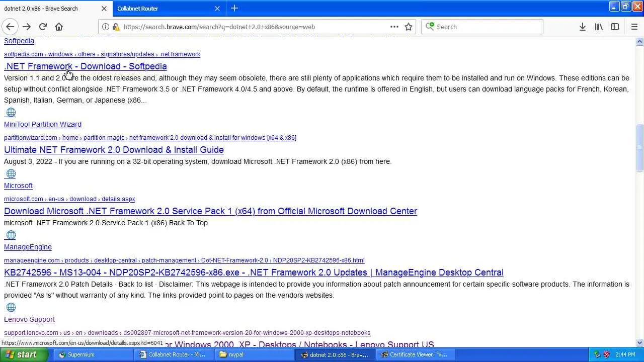644x362 pixels.
Task: Open '.NET Framework - Download - Softpedia' result
Action: coord(86,66)
